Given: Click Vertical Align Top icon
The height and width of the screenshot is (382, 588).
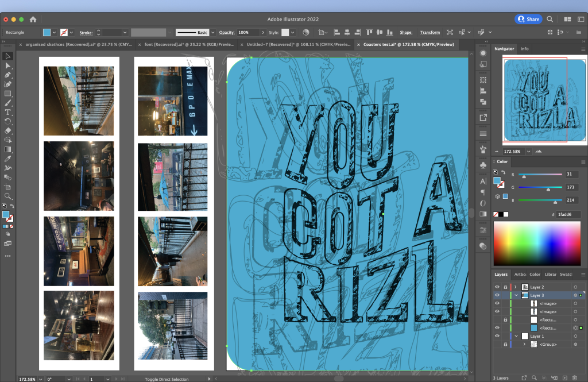Looking at the screenshot, I should click(x=369, y=32).
